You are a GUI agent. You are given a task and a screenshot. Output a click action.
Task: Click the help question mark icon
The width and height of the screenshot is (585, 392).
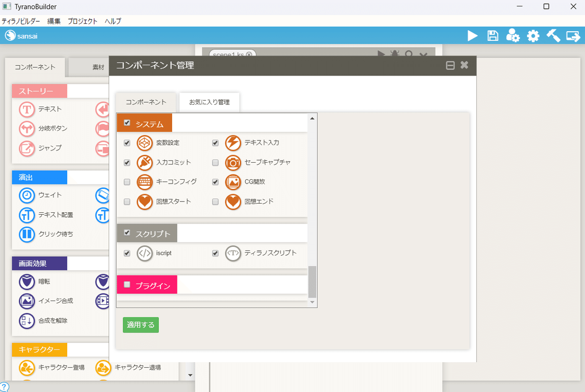(4, 387)
